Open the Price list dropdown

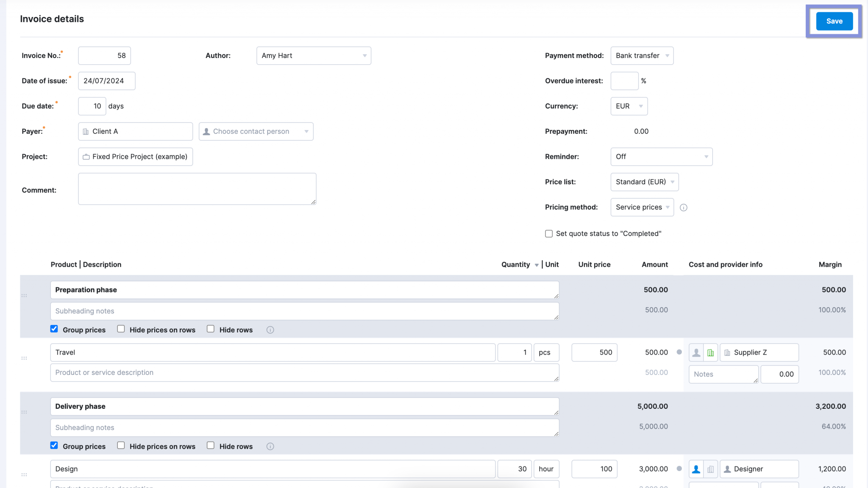coord(644,182)
